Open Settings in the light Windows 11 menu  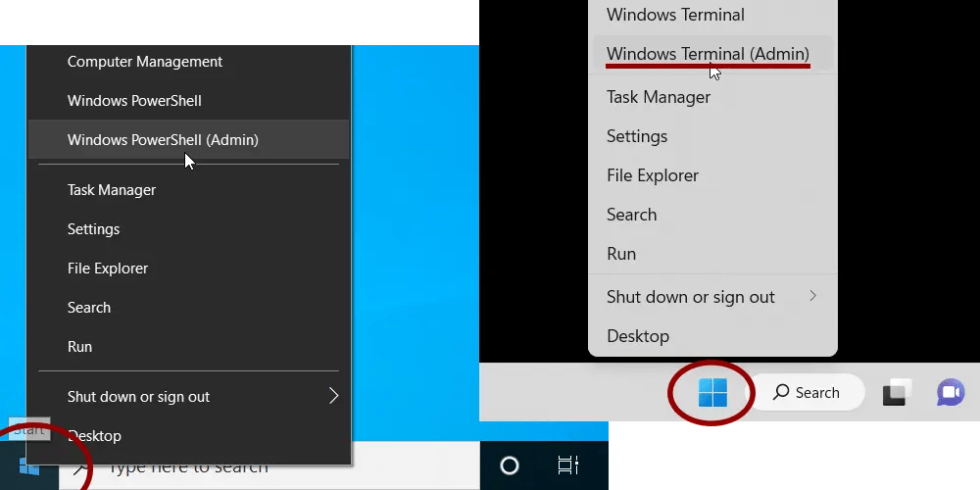pos(712,136)
